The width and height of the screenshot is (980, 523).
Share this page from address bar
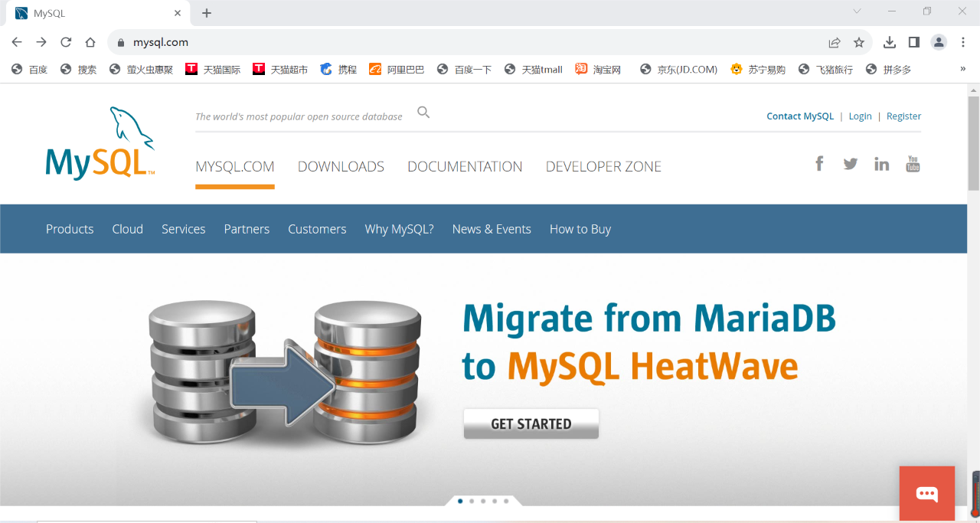point(835,43)
